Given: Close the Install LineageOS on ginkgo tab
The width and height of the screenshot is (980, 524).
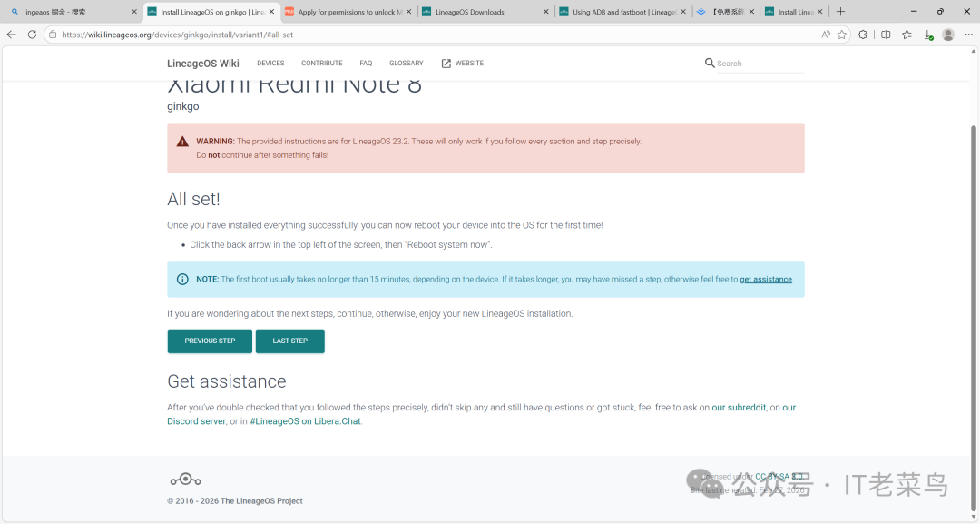Looking at the screenshot, I should [x=271, y=11].
